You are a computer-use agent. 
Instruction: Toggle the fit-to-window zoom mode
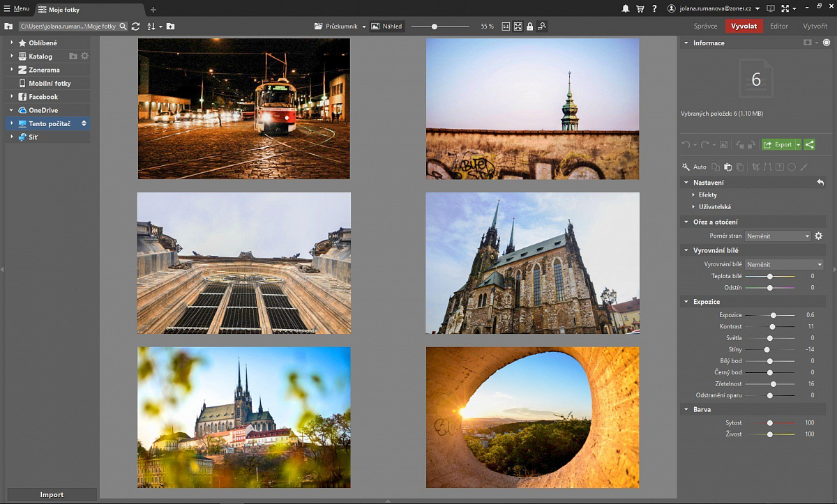(x=518, y=26)
